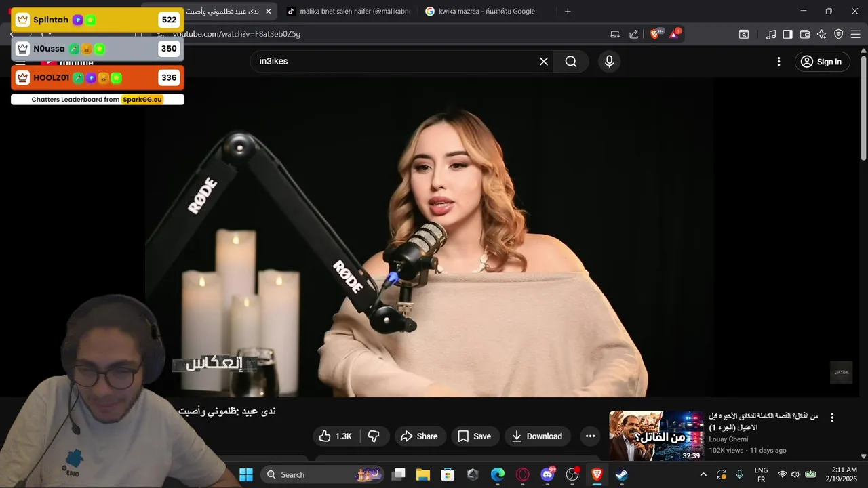
Task: Click the Download button
Action: coord(537,436)
